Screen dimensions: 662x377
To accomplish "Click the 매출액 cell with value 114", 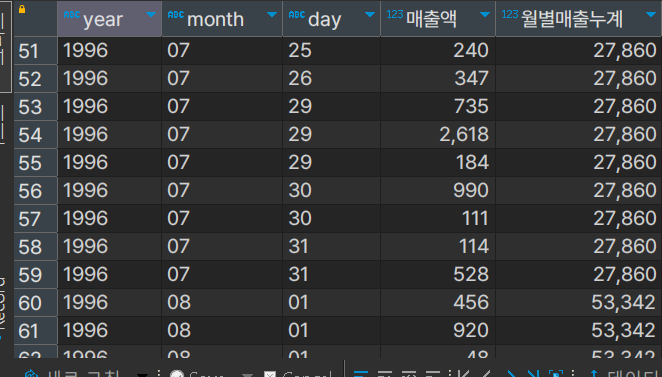I will [438, 247].
